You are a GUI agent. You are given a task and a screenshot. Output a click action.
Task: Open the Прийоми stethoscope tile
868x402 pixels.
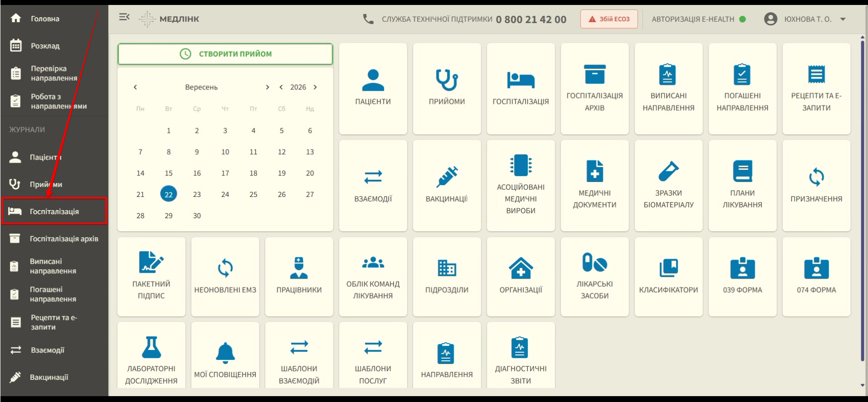pyautogui.click(x=447, y=89)
